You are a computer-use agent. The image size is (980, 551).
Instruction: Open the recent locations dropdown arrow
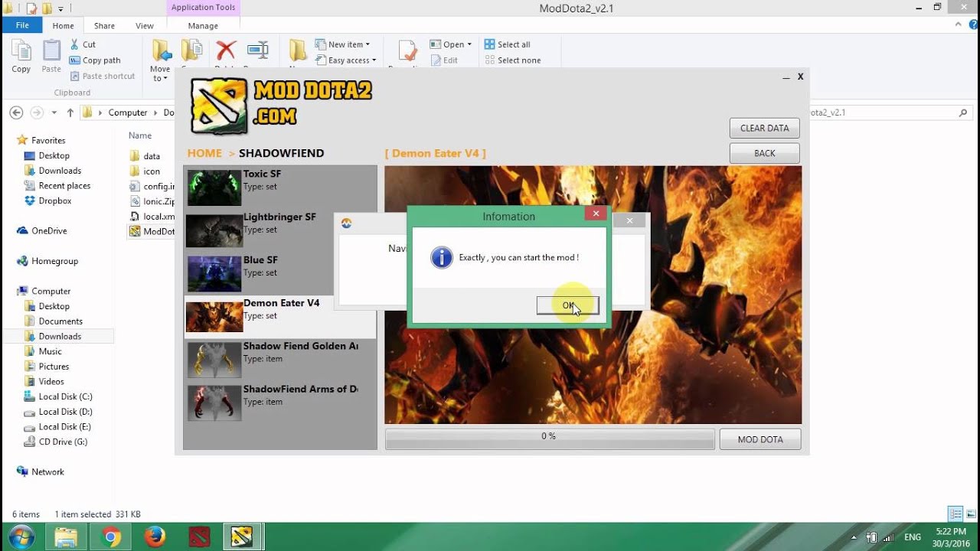point(54,112)
